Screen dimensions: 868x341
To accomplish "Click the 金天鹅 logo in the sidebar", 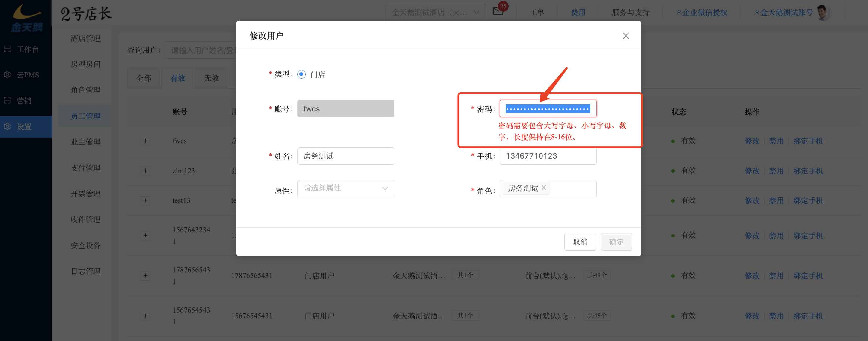I will 27,18.
